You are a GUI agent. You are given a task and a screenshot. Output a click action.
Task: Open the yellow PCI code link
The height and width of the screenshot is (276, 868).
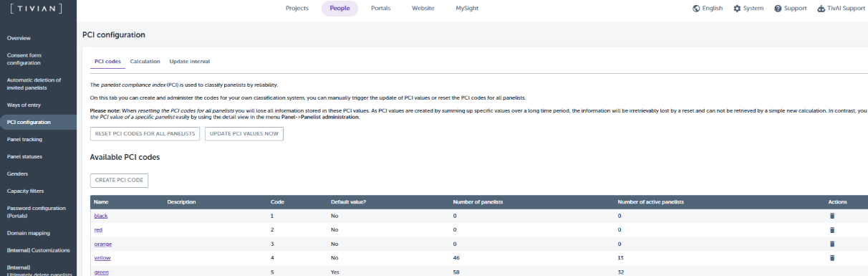[102, 258]
